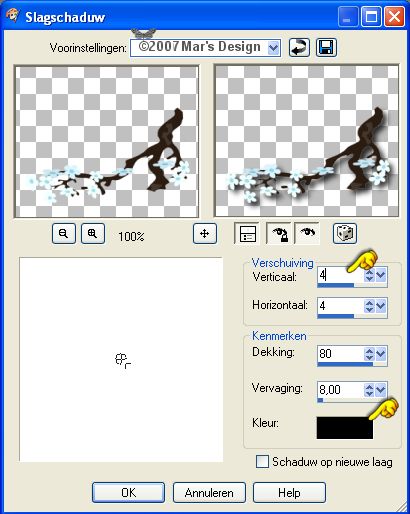Click the OK button
This screenshot has width=410, height=514.
[x=128, y=492]
